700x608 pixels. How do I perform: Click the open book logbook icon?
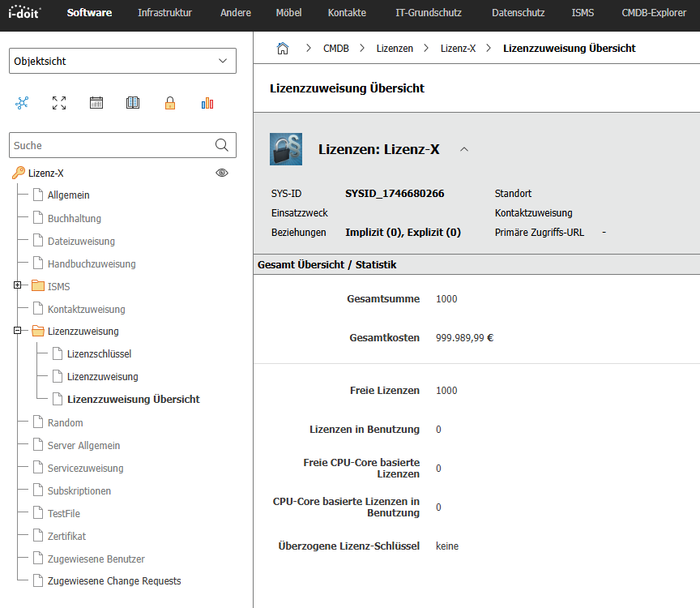[x=133, y=103]
